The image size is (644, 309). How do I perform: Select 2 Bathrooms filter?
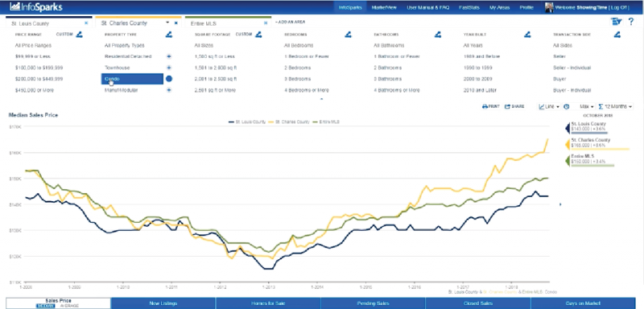coord(387,68)
